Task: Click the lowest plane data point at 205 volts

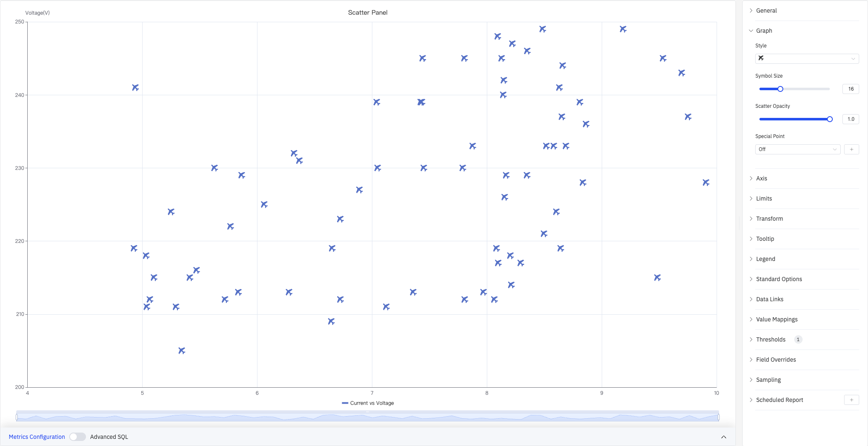Action: tap(182, 350)
